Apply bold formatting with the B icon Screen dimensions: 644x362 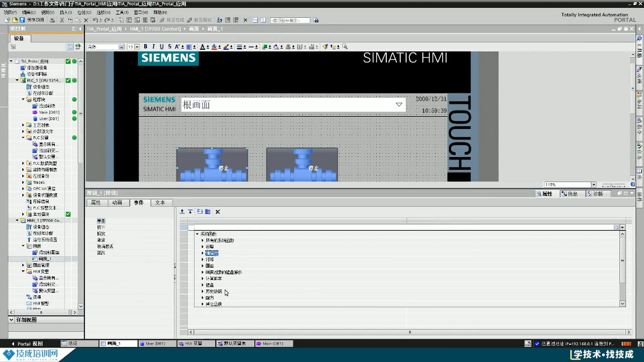[145, 47]
